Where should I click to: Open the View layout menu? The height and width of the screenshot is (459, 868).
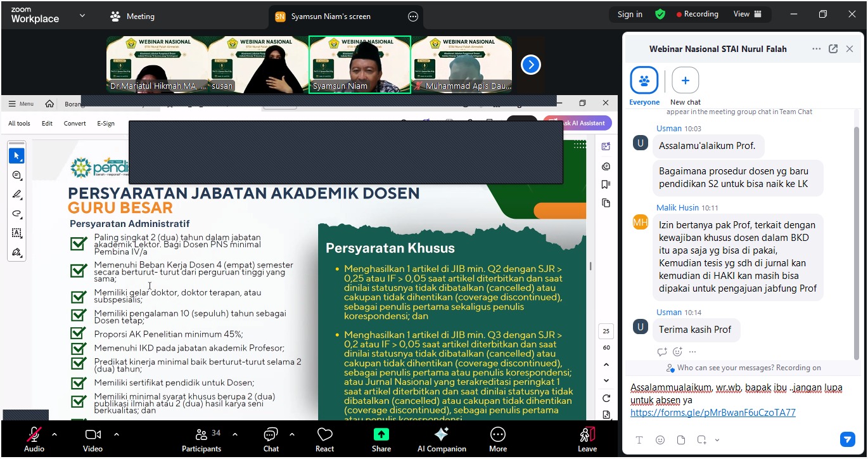coord(748,14)
